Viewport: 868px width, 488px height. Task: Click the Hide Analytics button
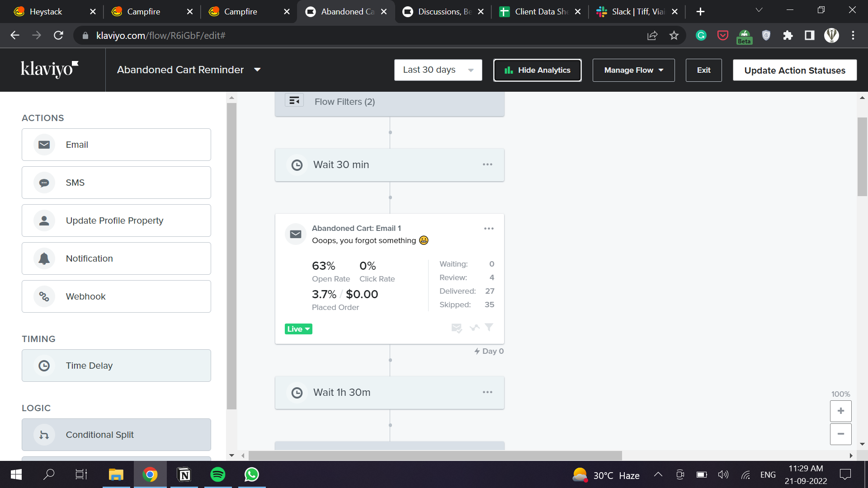pyautogui.click(x=537, y=70)
